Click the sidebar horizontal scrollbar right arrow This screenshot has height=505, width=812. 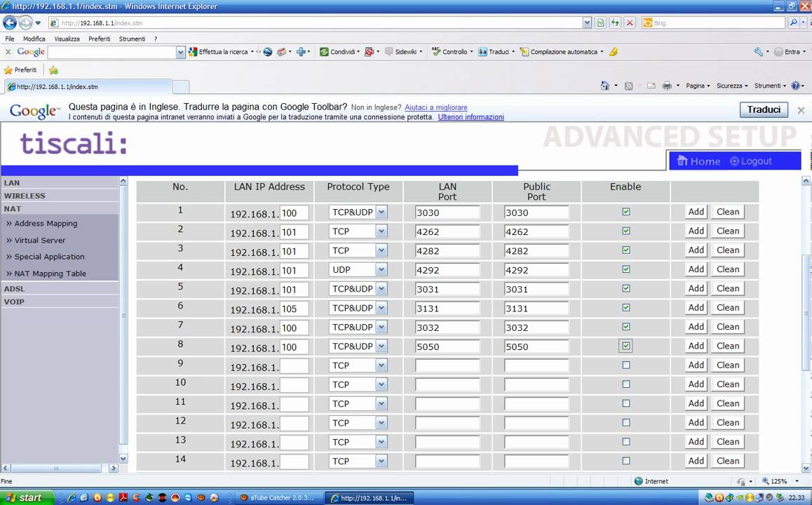tap(114, 468)
